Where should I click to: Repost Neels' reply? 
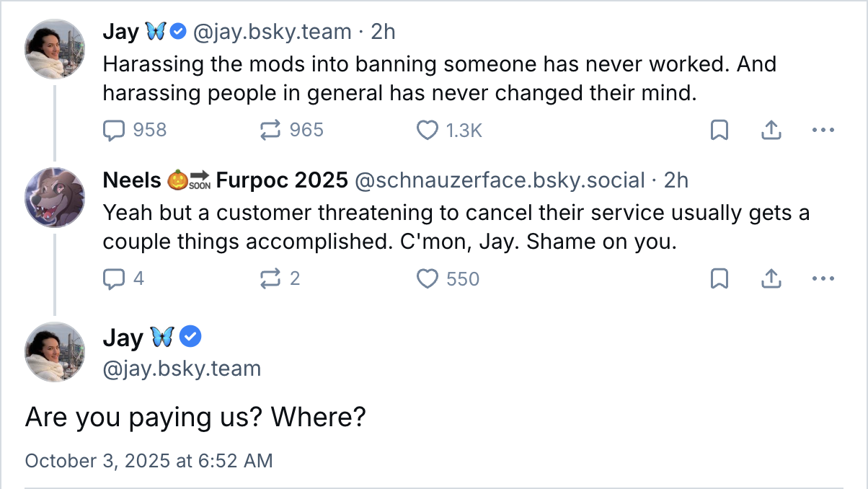(270, 278)
